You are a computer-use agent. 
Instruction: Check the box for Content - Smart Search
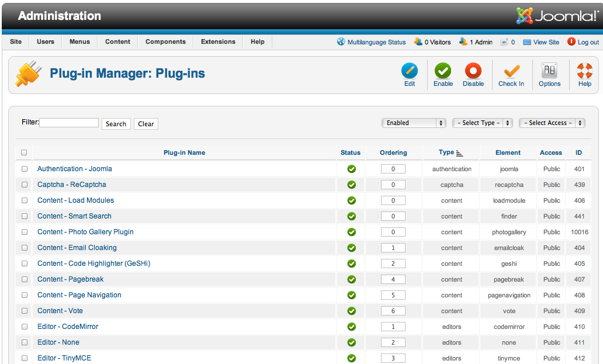tap(24, 216)
